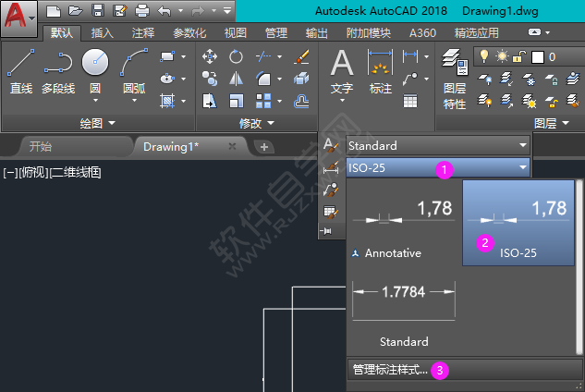Select the Move tool

tap(210, 56)
